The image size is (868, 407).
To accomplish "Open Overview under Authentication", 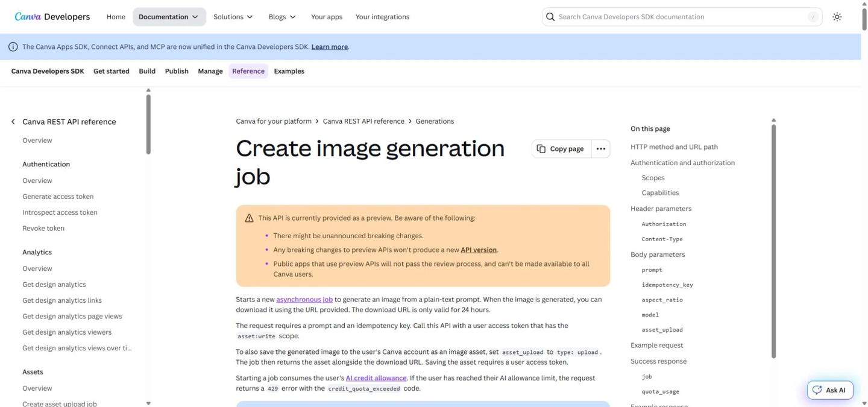I will (37, 181).
